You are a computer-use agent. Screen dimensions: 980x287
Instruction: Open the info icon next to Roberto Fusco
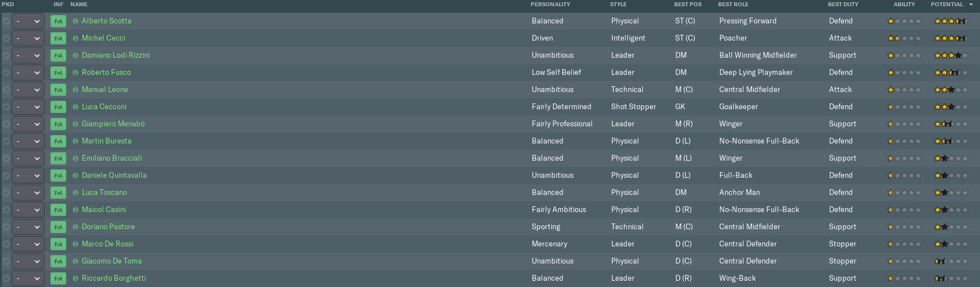tap(75, 73)
